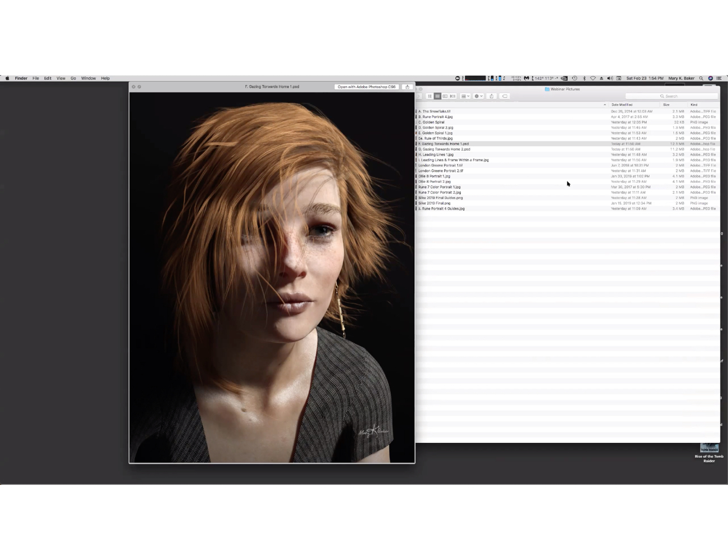The height and width of the screenshot is (560, 728).
Task: Open the Apple menu
Action: [x=7, y=78]
